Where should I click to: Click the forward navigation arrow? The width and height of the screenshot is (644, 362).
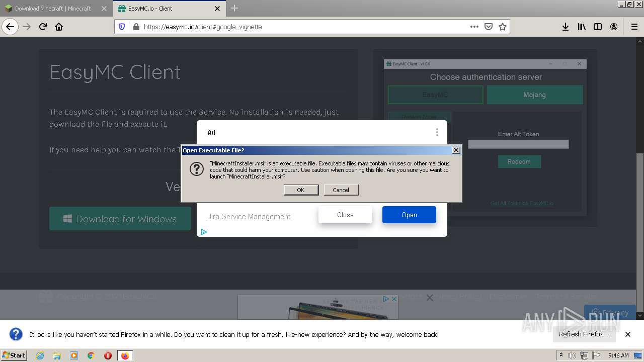coord(27,27)
